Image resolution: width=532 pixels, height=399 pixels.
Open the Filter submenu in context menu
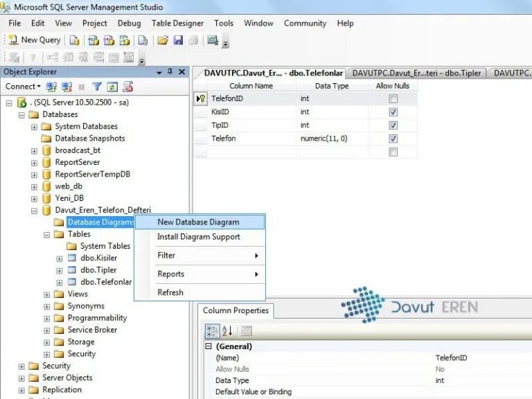point(199,256)
